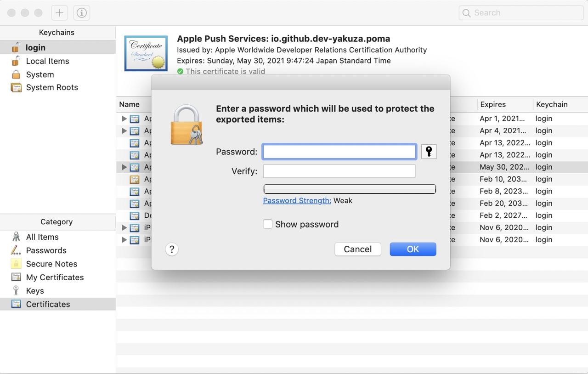
Task: Click the Apr 4, 2021 expiry cell
Action: (x=502, y=130)
